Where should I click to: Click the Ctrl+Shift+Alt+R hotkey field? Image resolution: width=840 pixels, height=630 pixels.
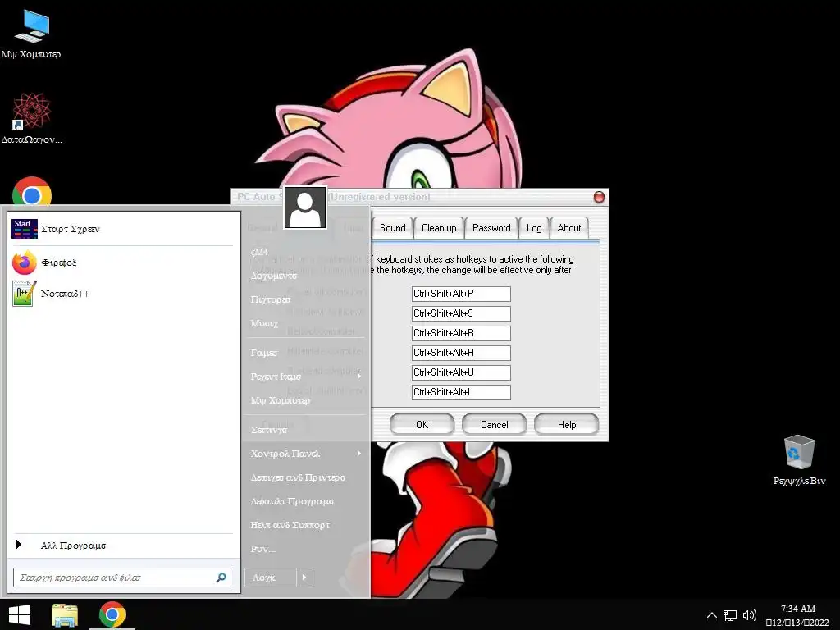[461, 333]
